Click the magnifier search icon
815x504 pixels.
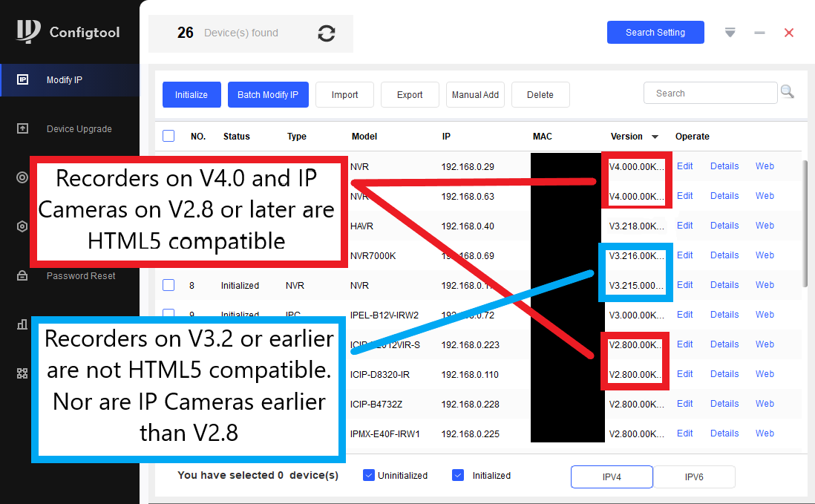click(x=788, y=93)
